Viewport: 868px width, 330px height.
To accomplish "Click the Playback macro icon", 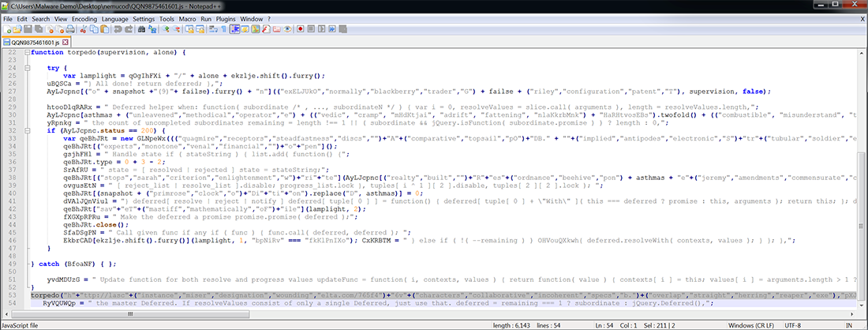I will pyautogui.click(x=322, y=28).
